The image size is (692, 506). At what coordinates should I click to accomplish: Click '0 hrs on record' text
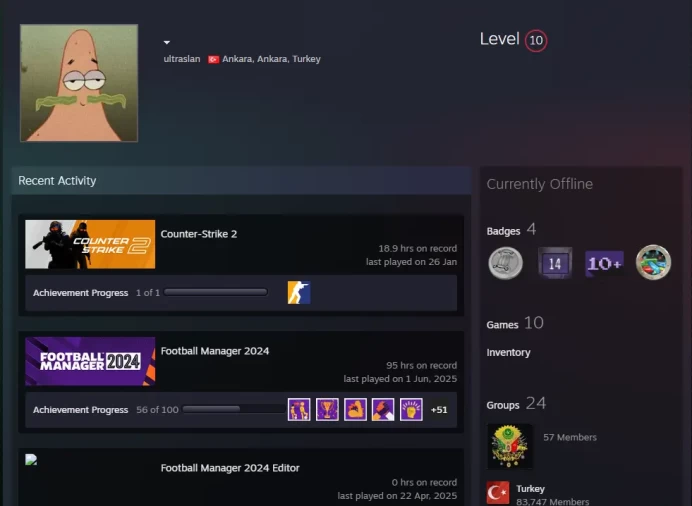[x=424, y=483]
